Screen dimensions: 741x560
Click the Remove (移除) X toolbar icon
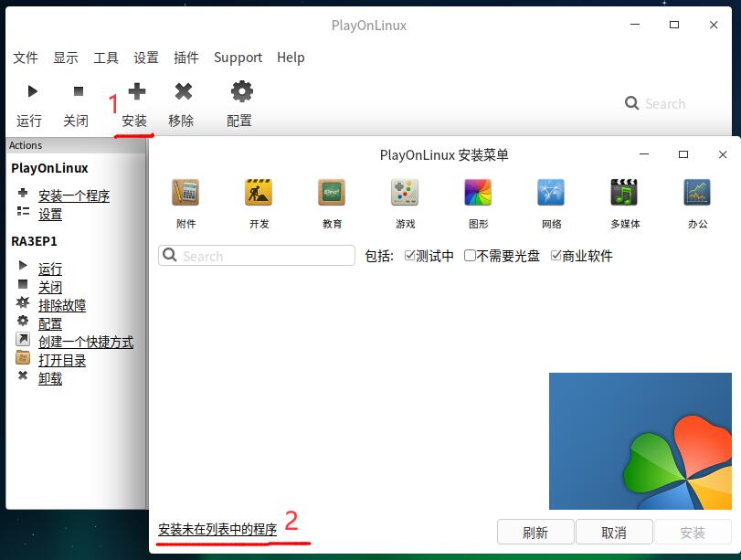(x=184, y=91)
